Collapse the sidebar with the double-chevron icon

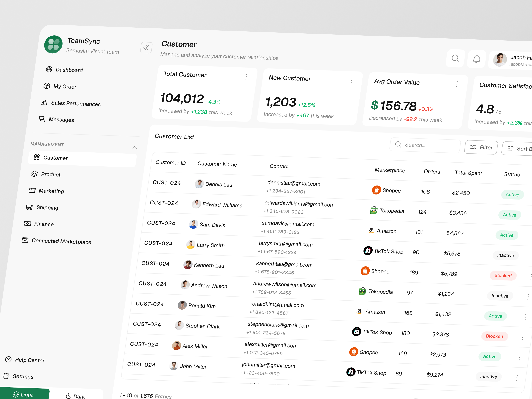point(146,48)
